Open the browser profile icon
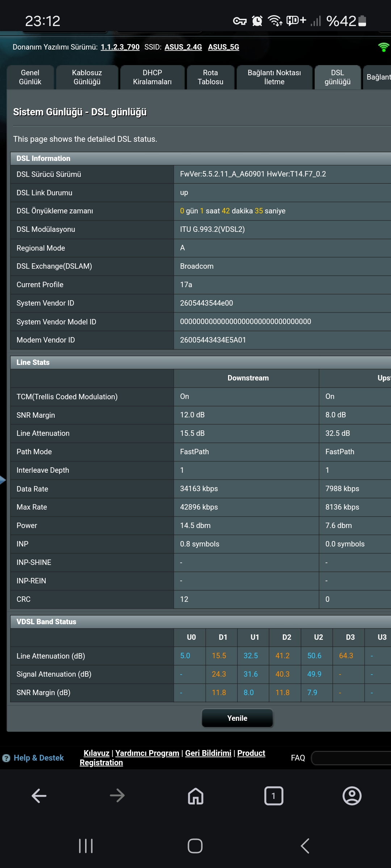The image size is (391, 868). click(352, 796)
